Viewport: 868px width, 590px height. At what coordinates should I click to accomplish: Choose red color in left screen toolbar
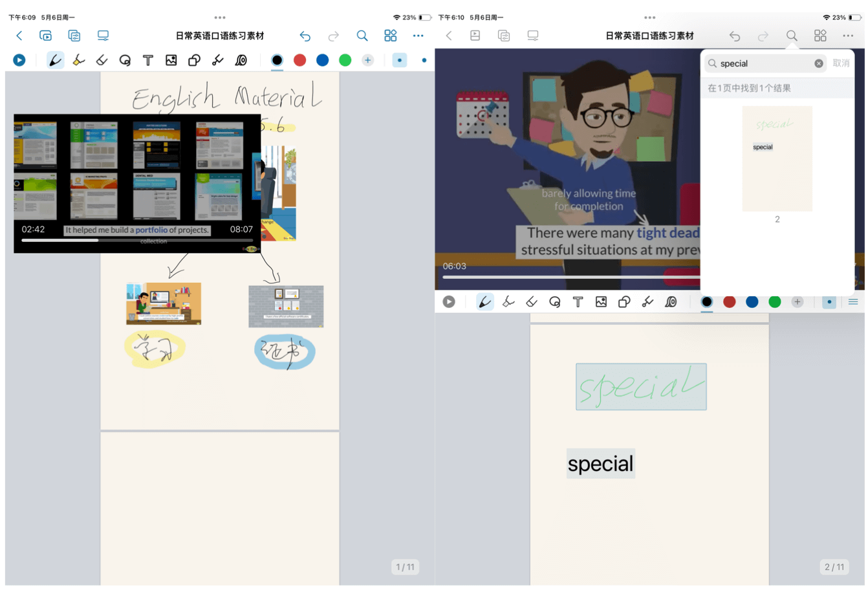pos(299,60)
